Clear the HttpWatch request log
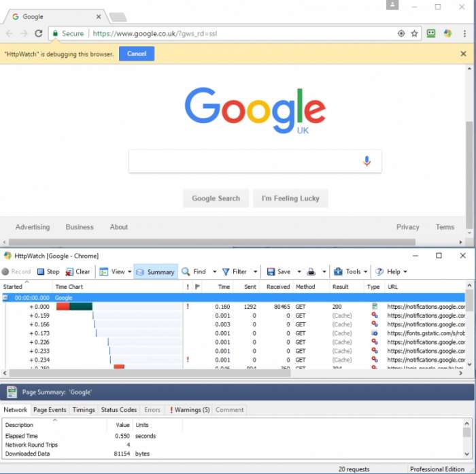Screen dimensions: 476x474 [x=78, y=271]
